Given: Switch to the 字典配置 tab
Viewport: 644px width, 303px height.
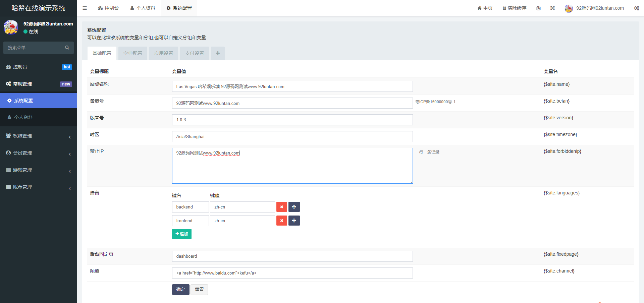Looking at the screenshot, I should coord(133,53).
